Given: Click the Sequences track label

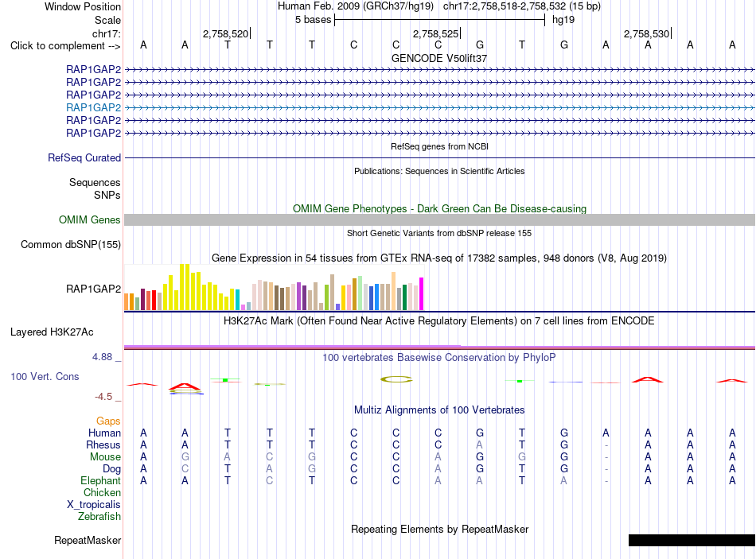Looking at the screenshot, I should (x=95, y=182).
